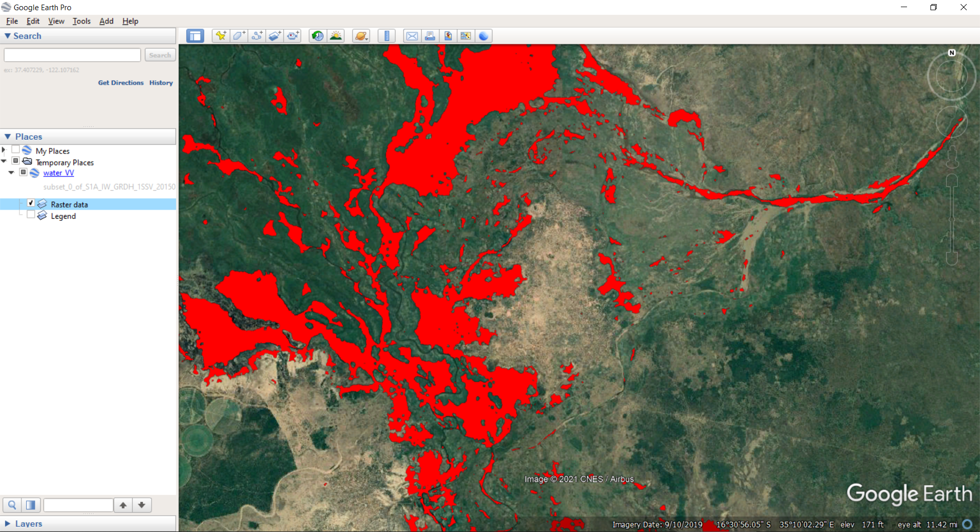The height and width of the screenshot is (532, 980).
Task: Click the streaming status circle in status bar
Action: point(967,524)
